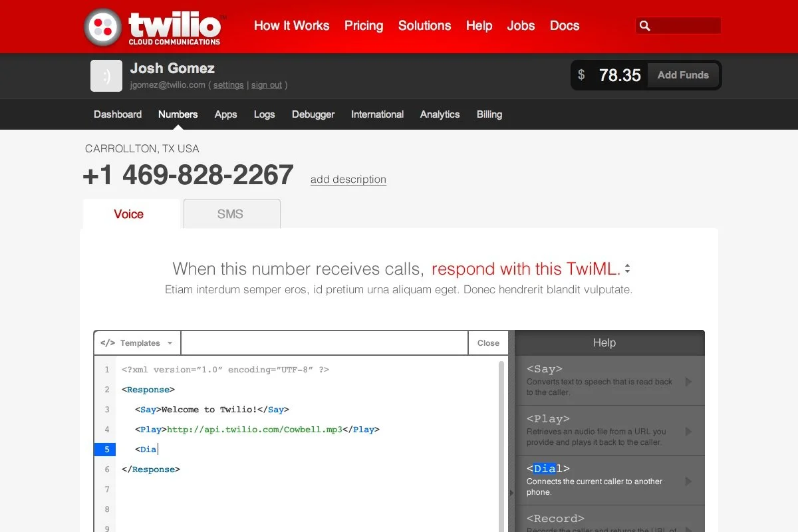
Task: Click the search magnifier icon
Action: tap(644, 26)
